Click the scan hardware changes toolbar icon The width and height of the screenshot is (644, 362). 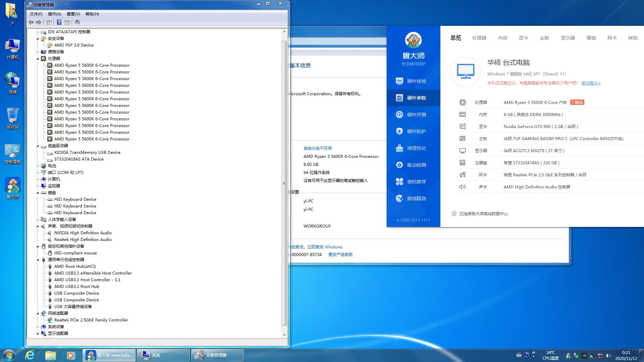pos(77,22)
